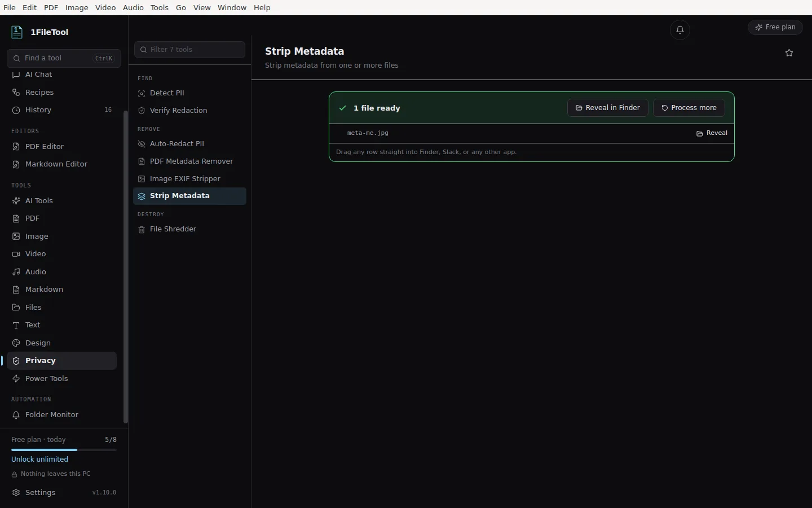Focus the Find a tool search field
812x508 pixels.
coord(64,58)
